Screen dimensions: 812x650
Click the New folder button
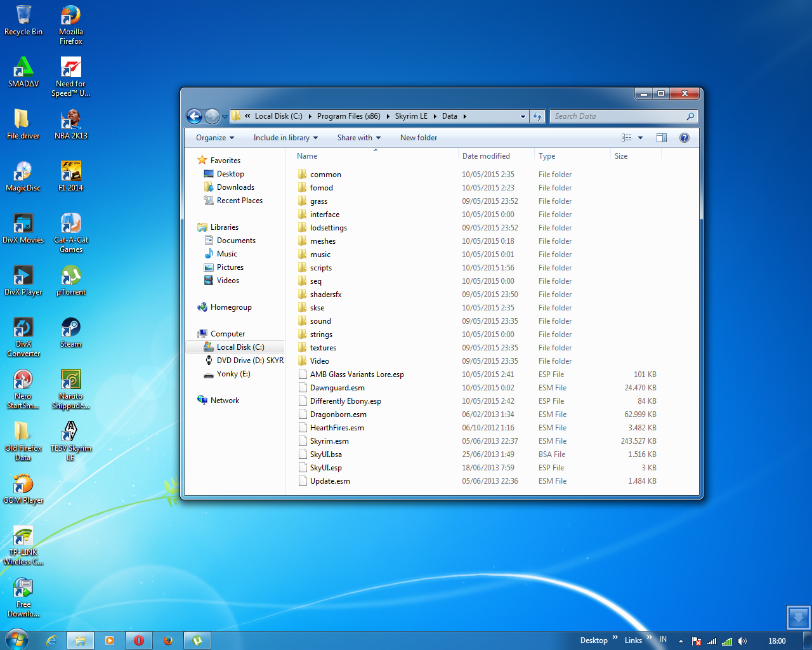419,138
